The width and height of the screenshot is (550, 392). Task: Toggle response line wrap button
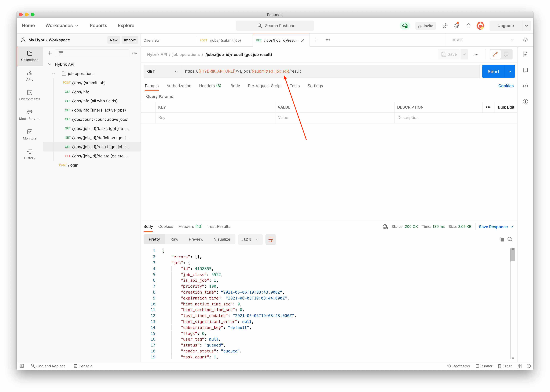pos(271,239)
